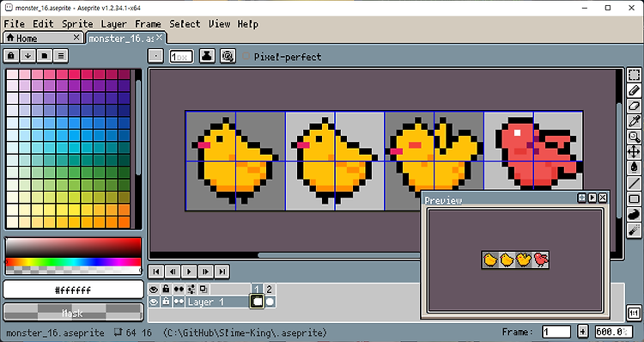Screen dimensions: 644x342
Task: Go to next frame button
Action: pos(205,272)
